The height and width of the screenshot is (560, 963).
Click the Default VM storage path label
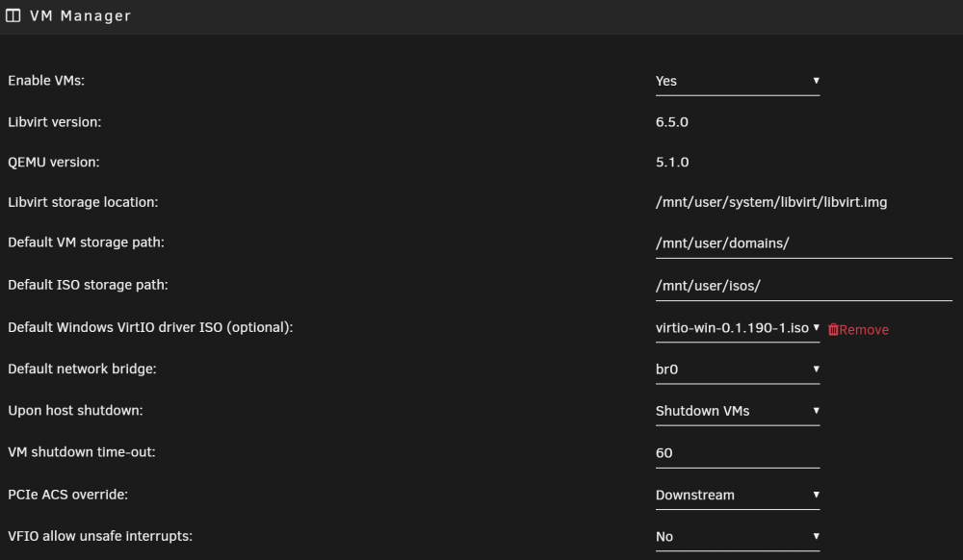[86, 242]
